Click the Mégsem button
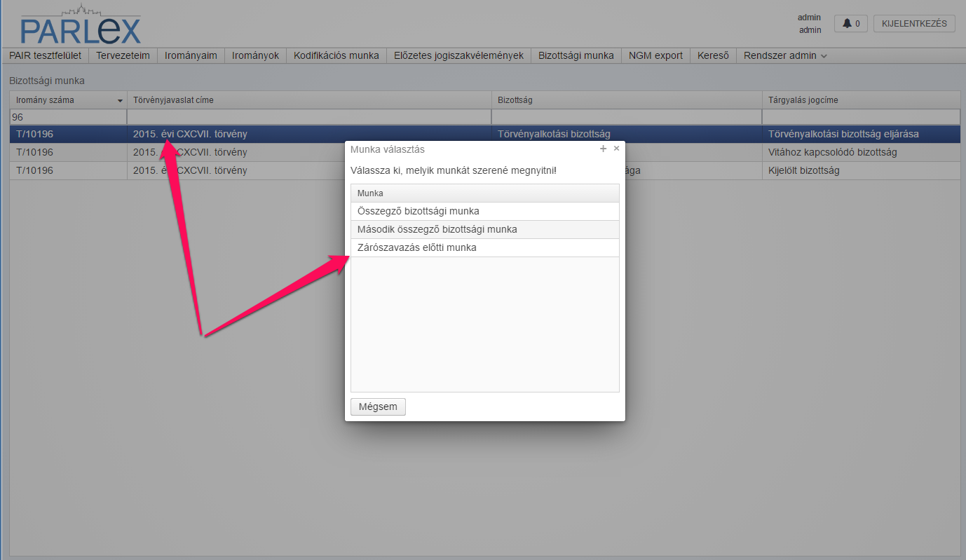Viewport: 966px width, 560px height. coord(378,407)
